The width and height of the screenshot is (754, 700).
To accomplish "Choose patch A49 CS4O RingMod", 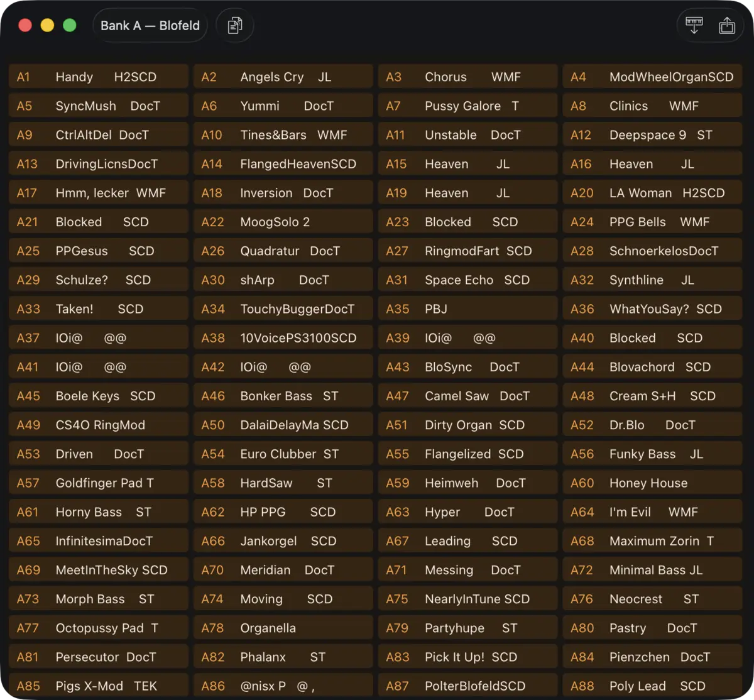I will pyautogui.click(x=99, y=425).
